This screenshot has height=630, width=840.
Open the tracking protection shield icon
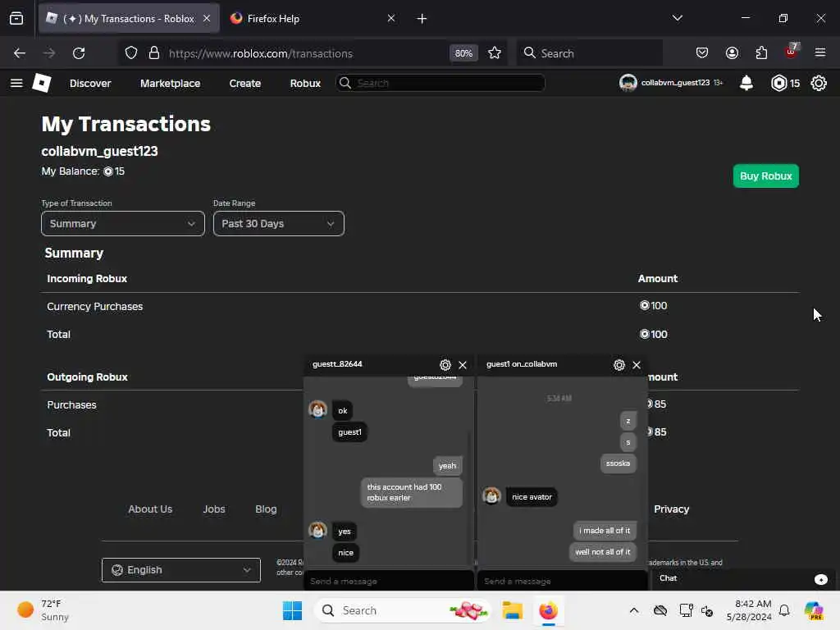tap(131, 53)
